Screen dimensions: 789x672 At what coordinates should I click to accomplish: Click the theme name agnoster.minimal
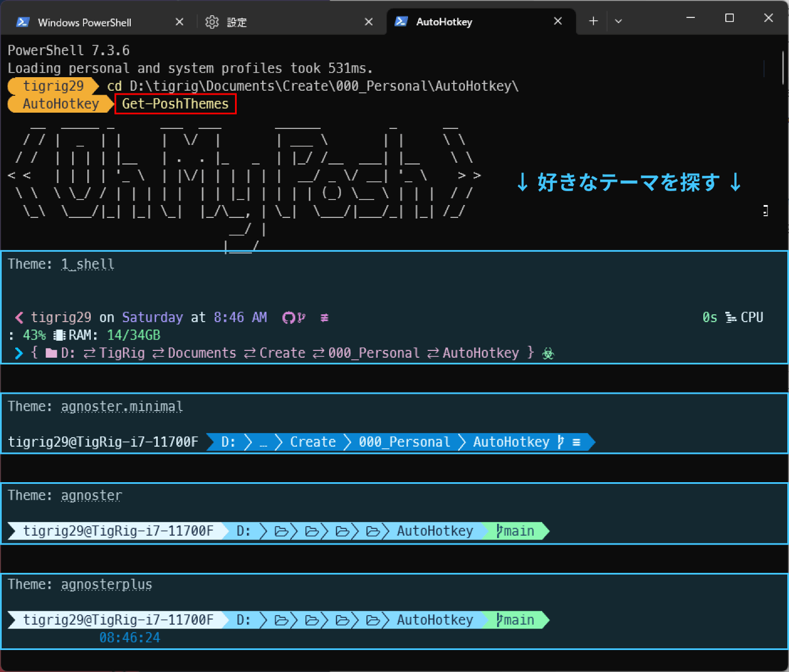(x=122, y=407)
